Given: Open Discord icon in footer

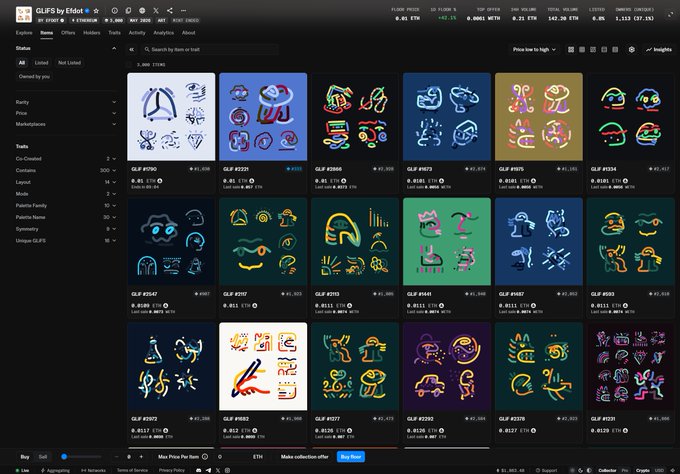Looking at the screenshot, I should [x=199, y=470].
